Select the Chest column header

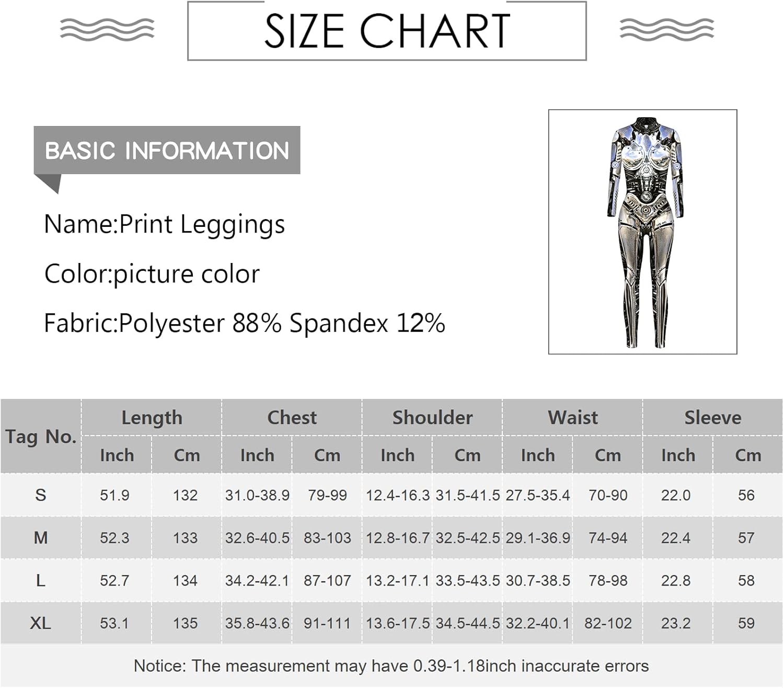[292, 418]
